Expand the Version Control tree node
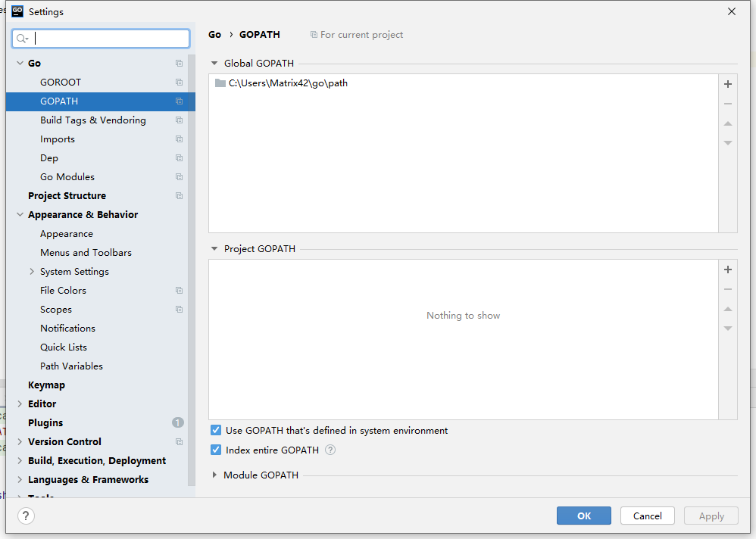Screen dimensions: 756x539 point(20,441)
